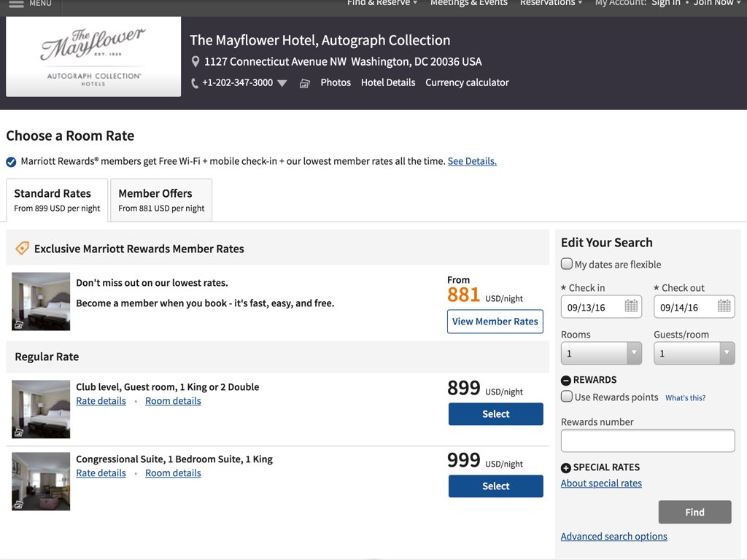Enable My dates are flexible checkbox
Viewport: 747px width, 560px height.
pos(566,264)
